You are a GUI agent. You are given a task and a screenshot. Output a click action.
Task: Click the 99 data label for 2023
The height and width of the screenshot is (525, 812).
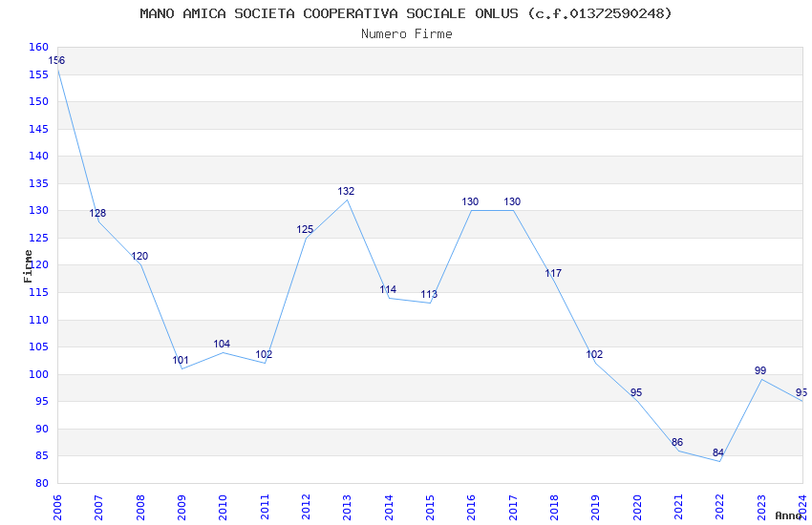[x=760, y=370]
